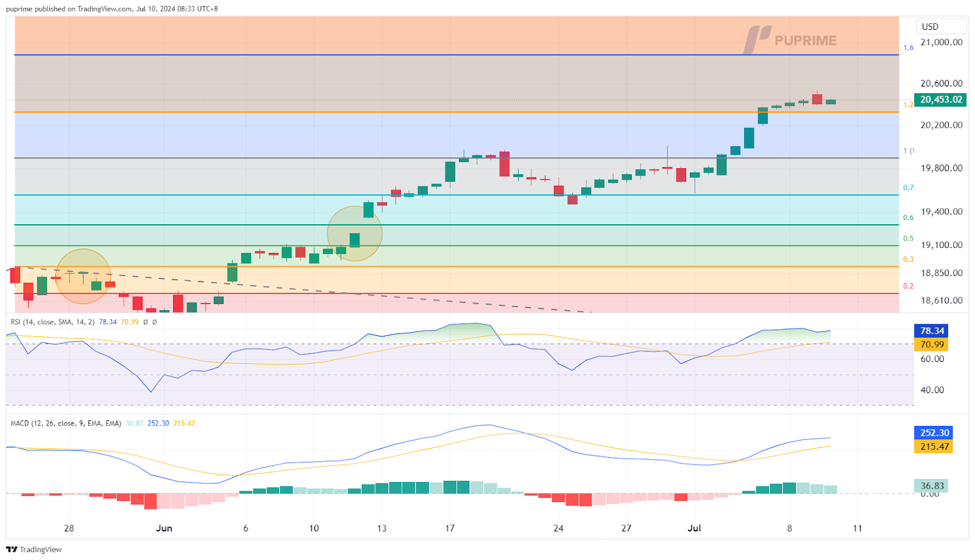Viewport: 975px width, 560px height.
Task: Click the 21,000.00 price axis label
Action: 941,42
